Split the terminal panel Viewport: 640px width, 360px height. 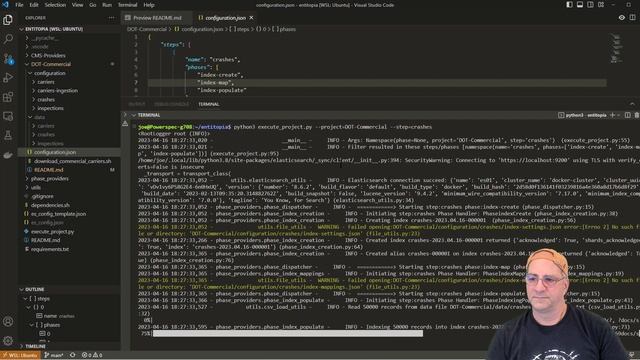(x=628, y=115)
